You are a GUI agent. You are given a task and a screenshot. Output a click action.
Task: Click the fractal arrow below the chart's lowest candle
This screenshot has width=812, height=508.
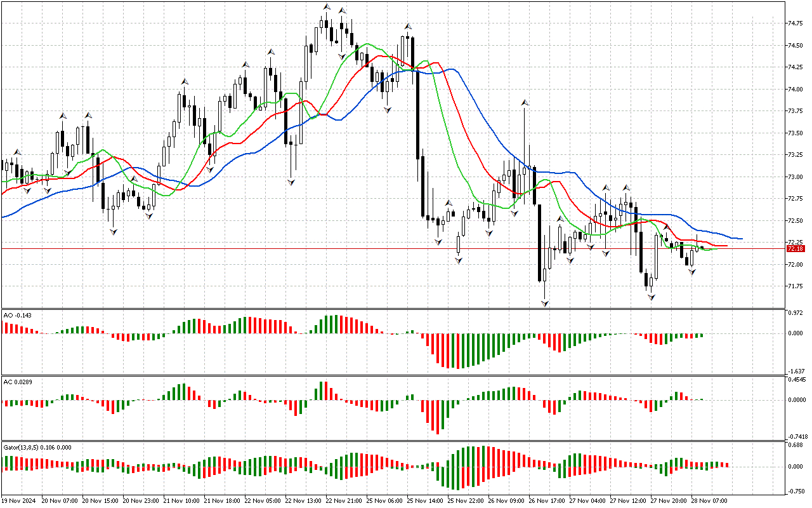point(545,304)
